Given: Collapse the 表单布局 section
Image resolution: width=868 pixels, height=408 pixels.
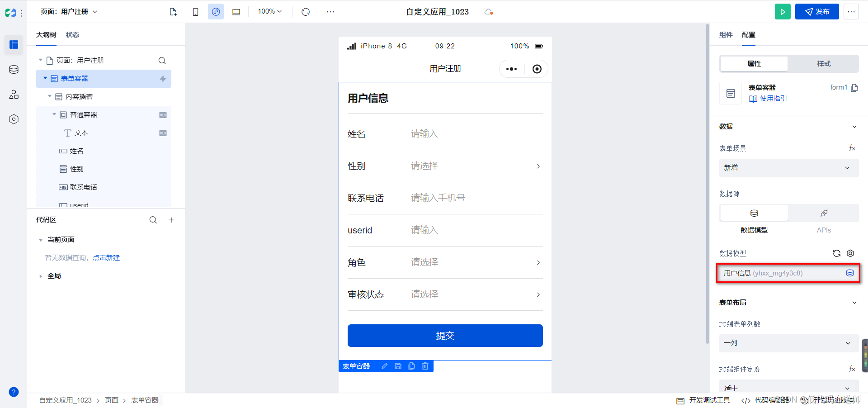Looking at the screenshot, I should (x=854, y=303).
